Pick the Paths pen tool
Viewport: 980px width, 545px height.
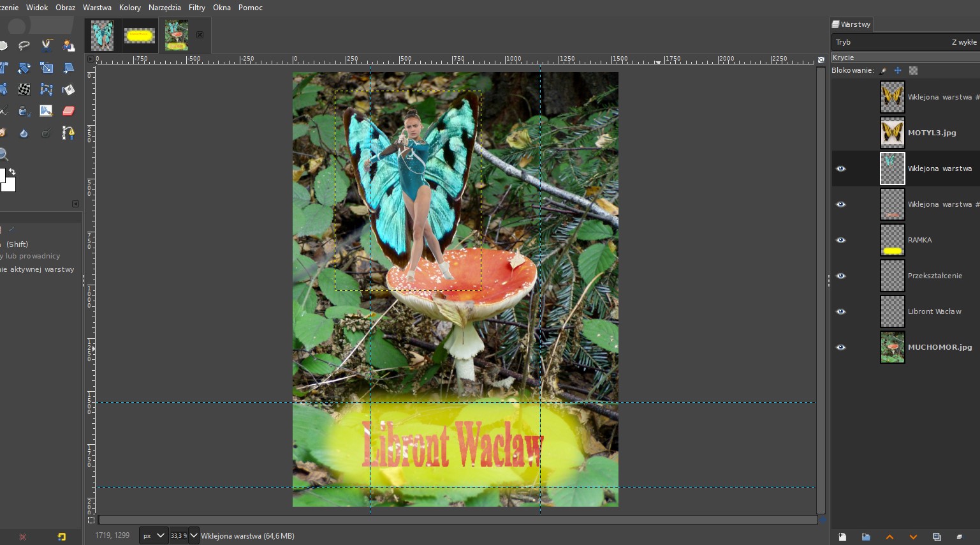68,133
